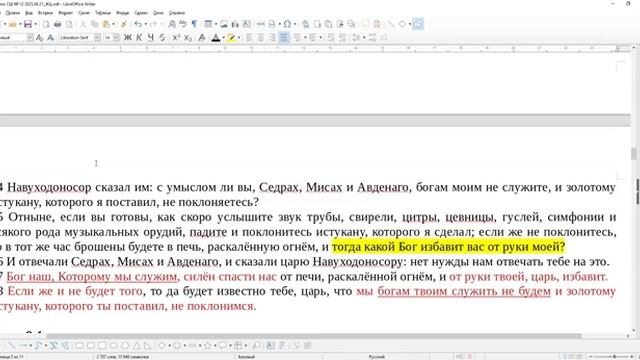Select Rectangle tool in drawing toolbar
Image resolution: width=640 pixels, height=360 pixels.
click(79, 346)
